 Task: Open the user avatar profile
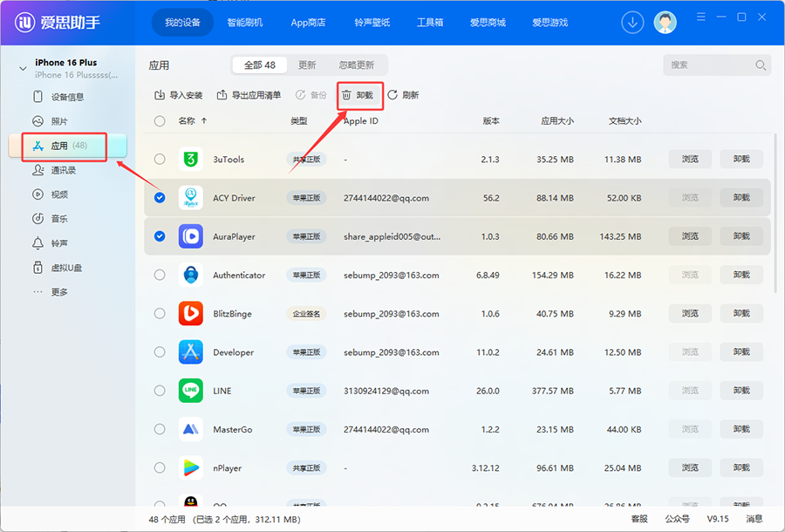tap(665, 23)
